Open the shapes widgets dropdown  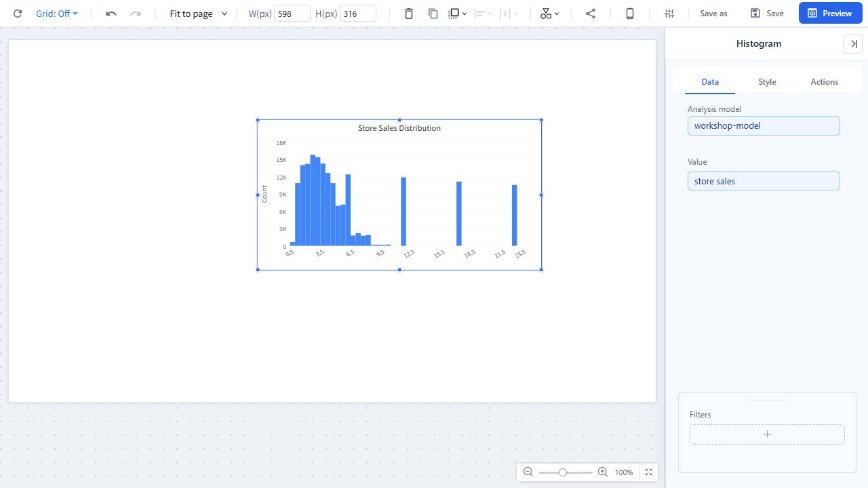click(x=550, y=14)
